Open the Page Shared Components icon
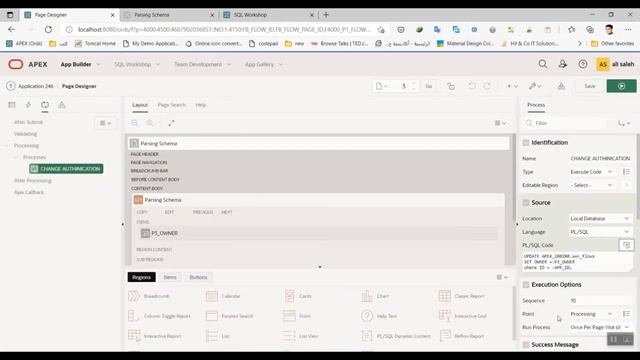640x360 pixels. [x=62, y=105]
